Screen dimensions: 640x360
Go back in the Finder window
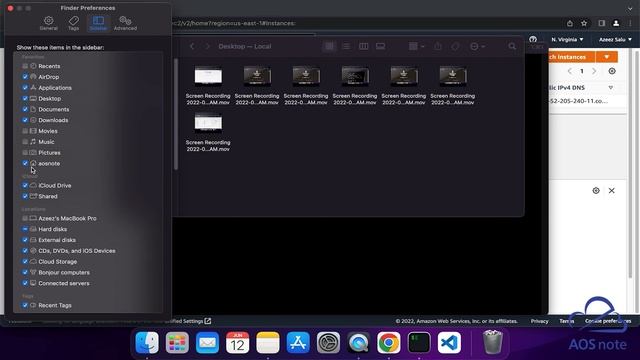click(x=192, y=47)
